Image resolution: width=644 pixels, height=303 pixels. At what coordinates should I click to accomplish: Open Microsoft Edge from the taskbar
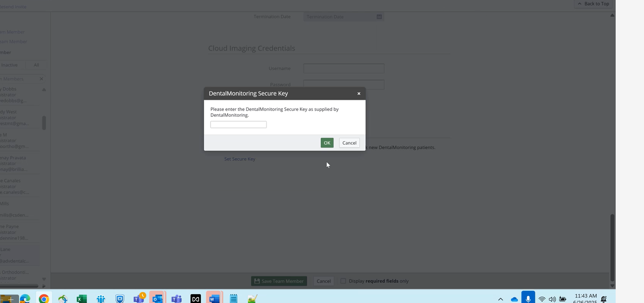point(25,299)
